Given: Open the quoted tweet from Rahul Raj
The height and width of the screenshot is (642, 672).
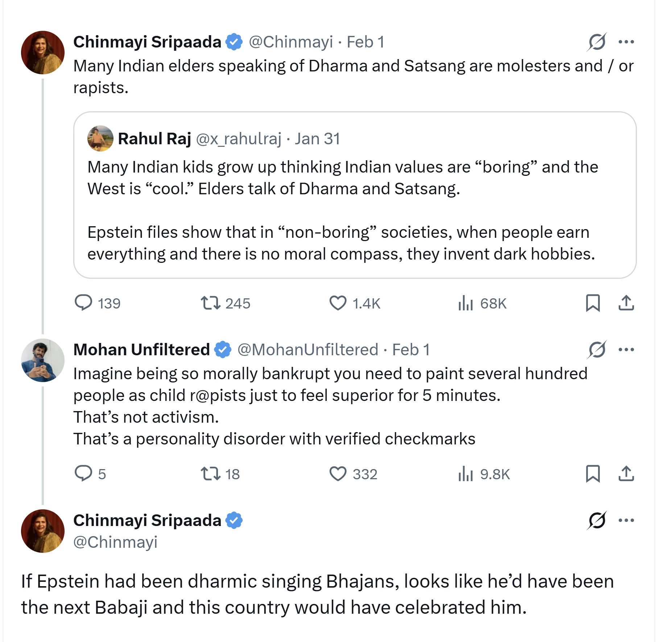Looking at the screenshot, I should click(x=355, y=195).
